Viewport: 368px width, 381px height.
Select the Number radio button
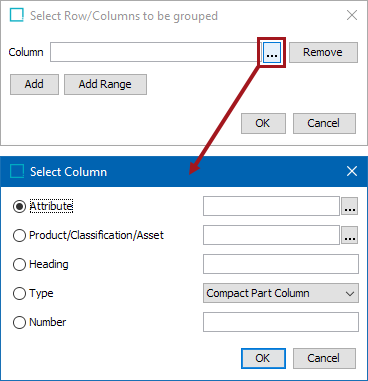[x=19, y=322]
